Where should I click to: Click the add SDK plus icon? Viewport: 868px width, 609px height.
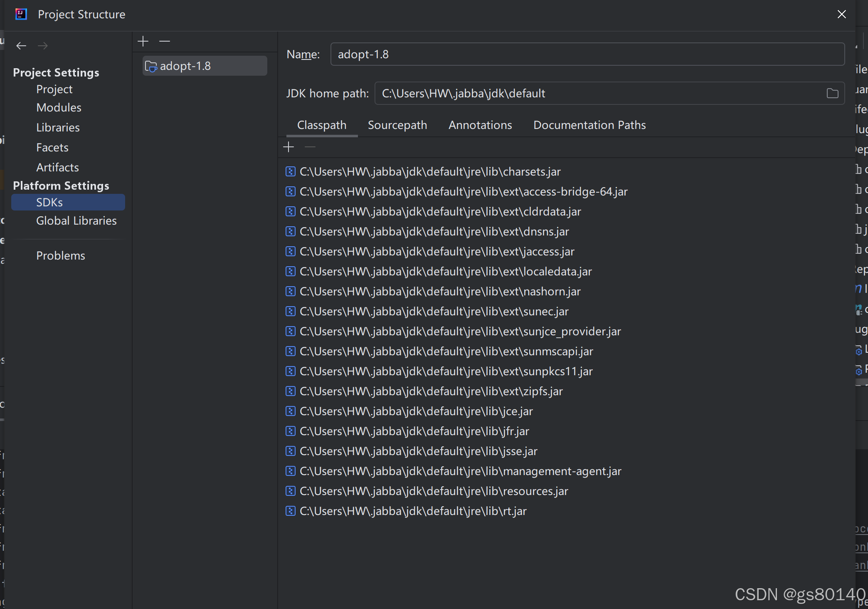(143, 41)
